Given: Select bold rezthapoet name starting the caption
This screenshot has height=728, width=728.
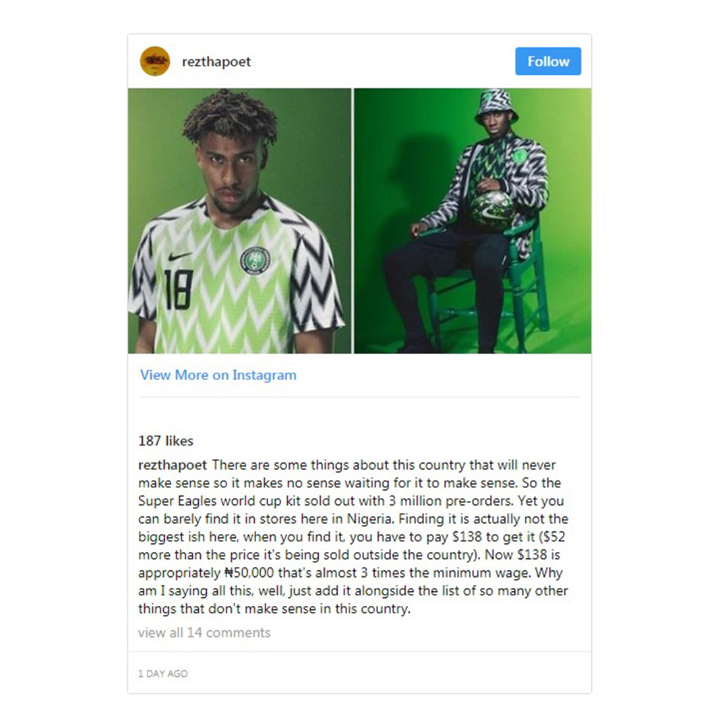Looking at the screenshot, I should [173, 465].
